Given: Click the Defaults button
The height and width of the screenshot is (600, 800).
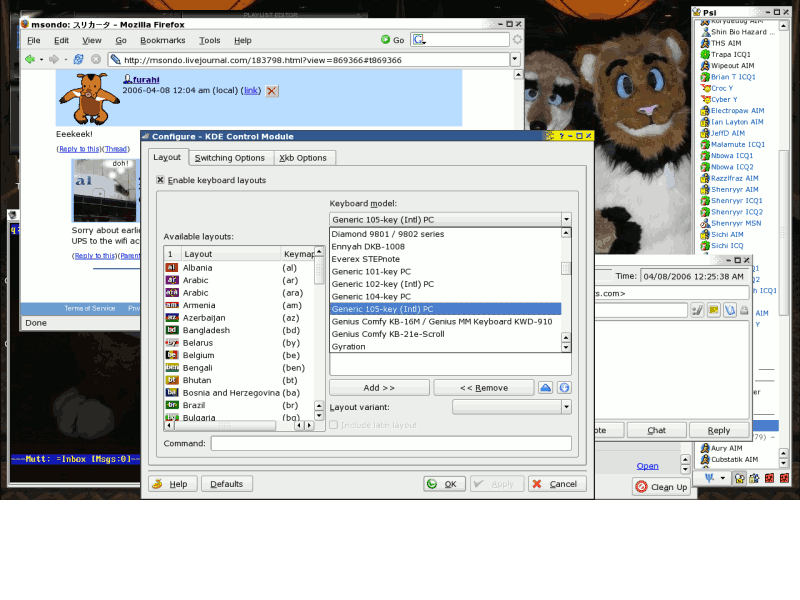Looking at the screenshot, I should 227,484.
